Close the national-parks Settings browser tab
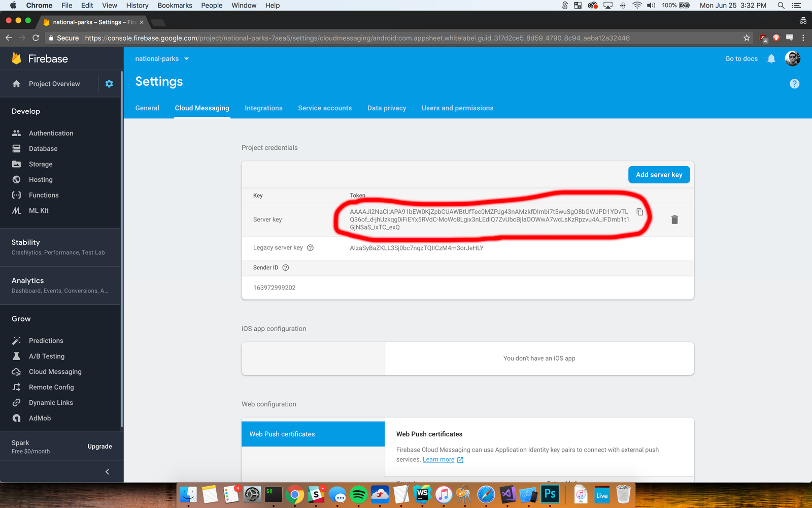Image resolution: width=812 pixels, height=508 pixels. point(142,22)
